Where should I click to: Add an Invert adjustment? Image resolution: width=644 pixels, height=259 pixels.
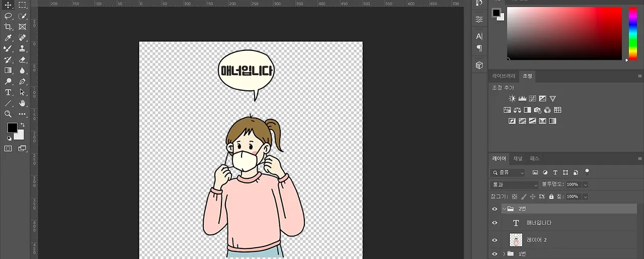(x=512, y=121)
